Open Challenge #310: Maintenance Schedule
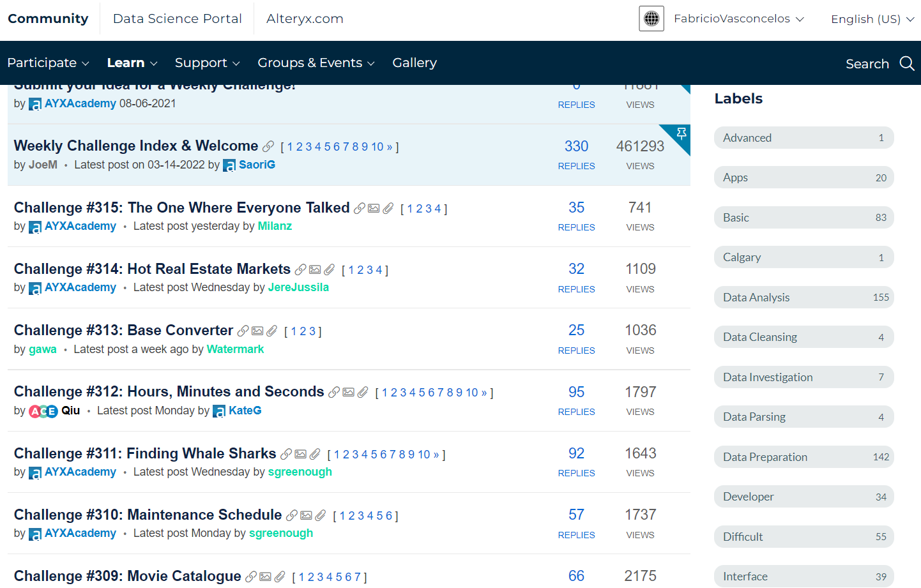The width and height of the screenshot is (921, 588). pyautogui.click(x=148, y=515)
